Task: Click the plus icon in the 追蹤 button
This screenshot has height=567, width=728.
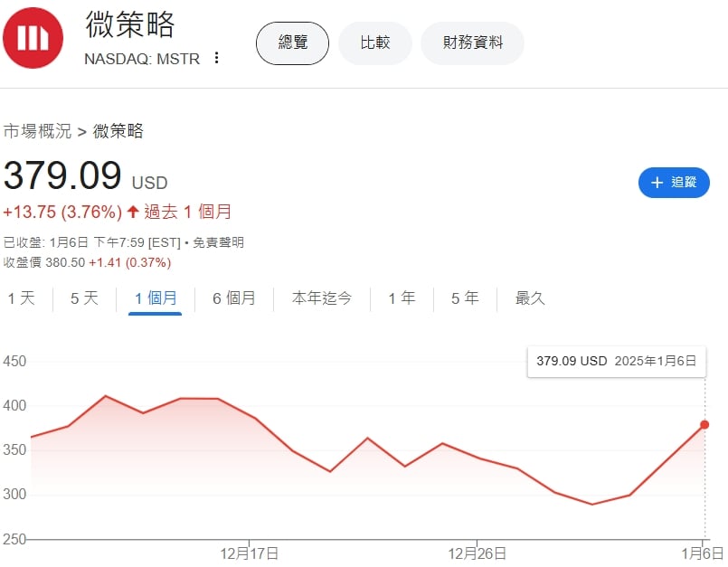Action: click(657, 183)
